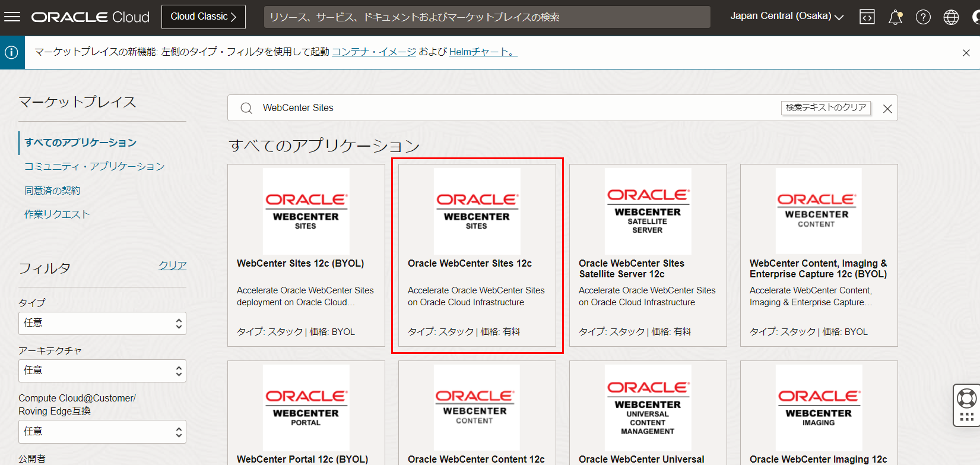This screenshot has width=980, height=465.
Task: Click the search magnifier icon
Action: pyautogui.click(x=246, y=108)
